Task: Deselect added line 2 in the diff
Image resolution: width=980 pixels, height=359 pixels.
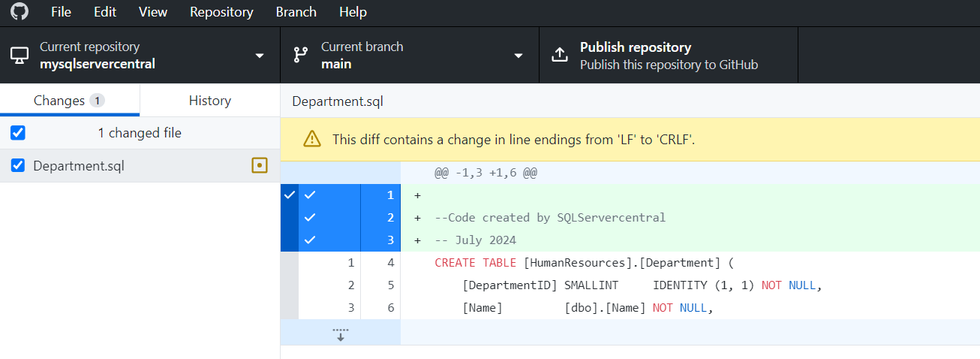Action: 310,218
